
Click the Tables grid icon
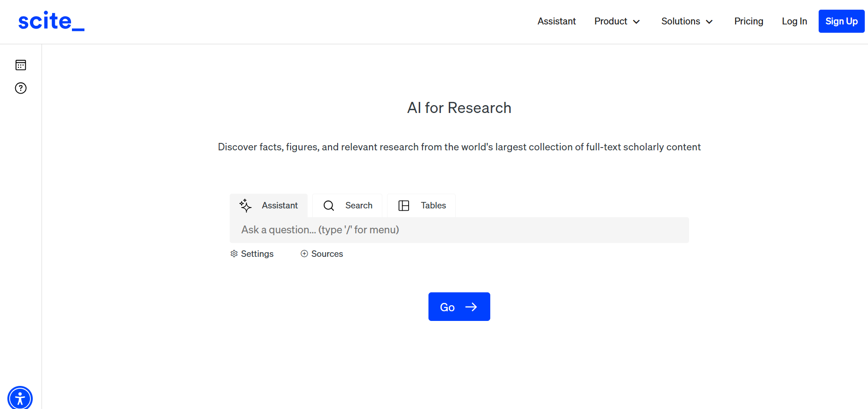pos(404,206)
